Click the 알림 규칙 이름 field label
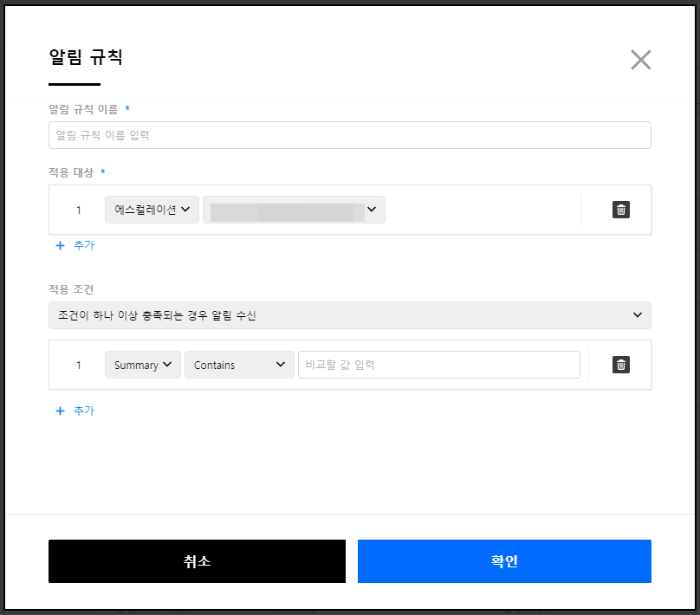This screenshot has width=700, height=615. [x=83, y=109]
